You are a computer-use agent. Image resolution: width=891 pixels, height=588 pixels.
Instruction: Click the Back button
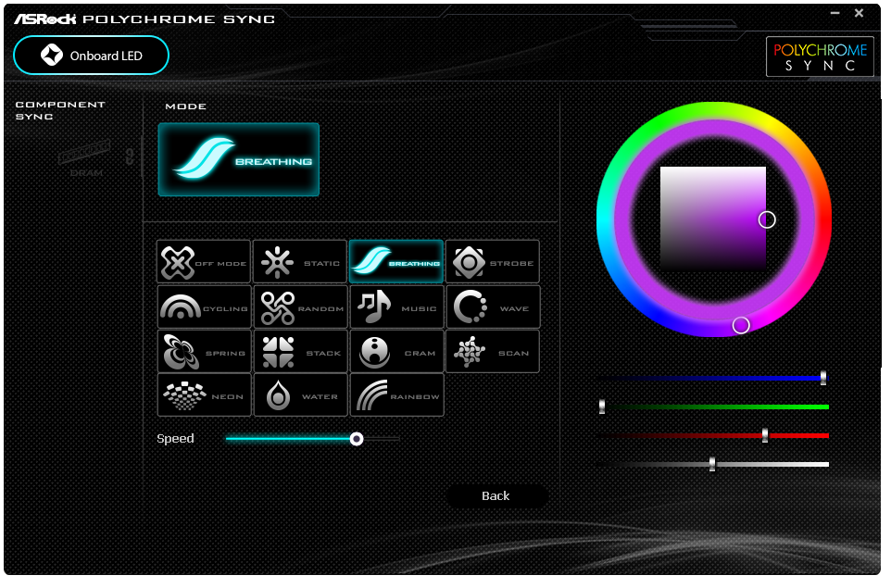(497, 496)
